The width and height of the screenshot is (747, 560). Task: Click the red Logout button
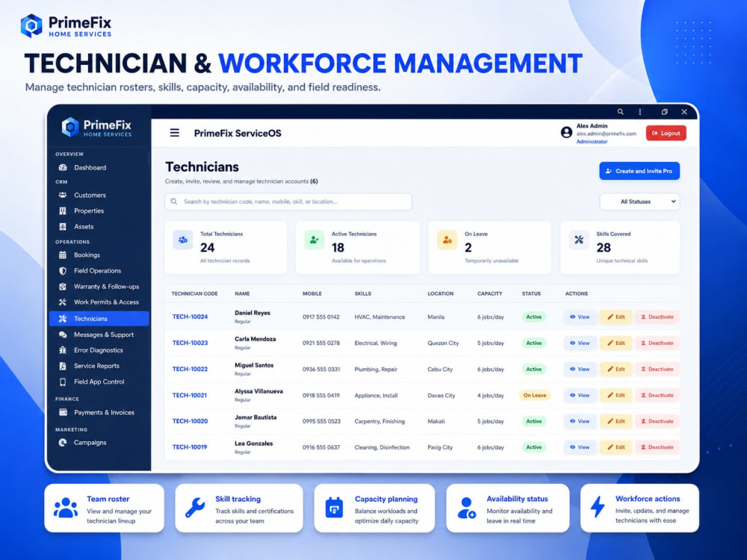[x=666, y=133]
